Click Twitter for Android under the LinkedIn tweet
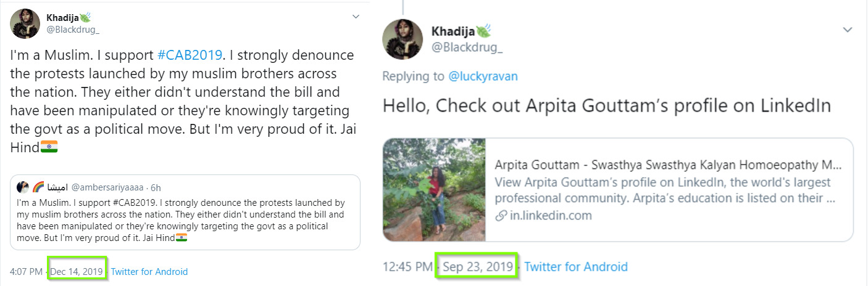This screenshot has height=286, width=868. pyautogui.click(x=575, y=267)
